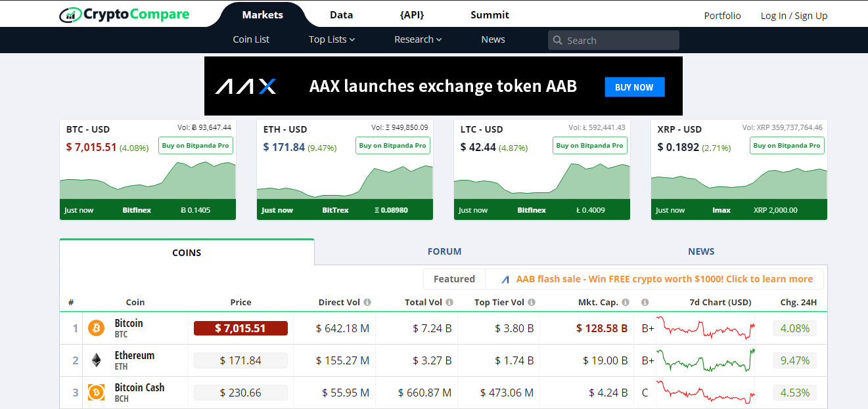868x409 pixels.
Task: Open the {API} tab
Action: tap(411, 14)
